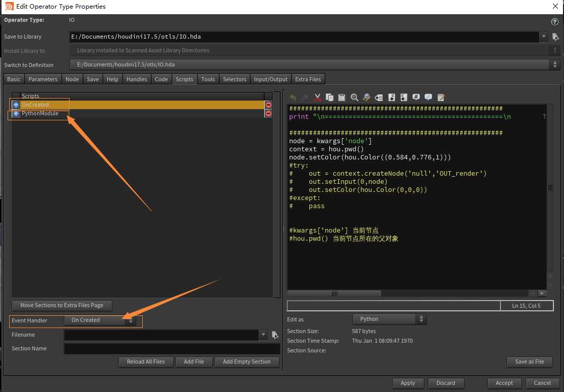Screen dimensions: 564x392
Task: Remove the PythonModule script section
Action: click(268, 114)
